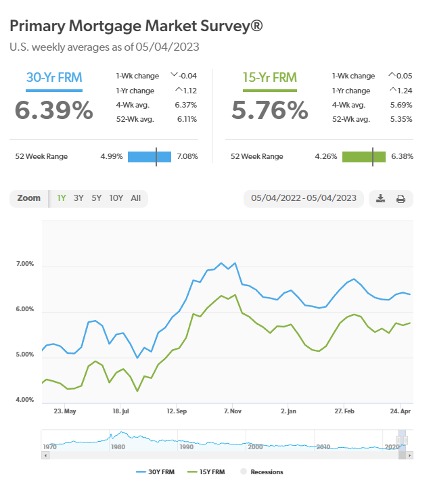Click the navigator scrollbar track below the timeline
The height and width of the screenshot is (504, 433).
click(203, 455)
